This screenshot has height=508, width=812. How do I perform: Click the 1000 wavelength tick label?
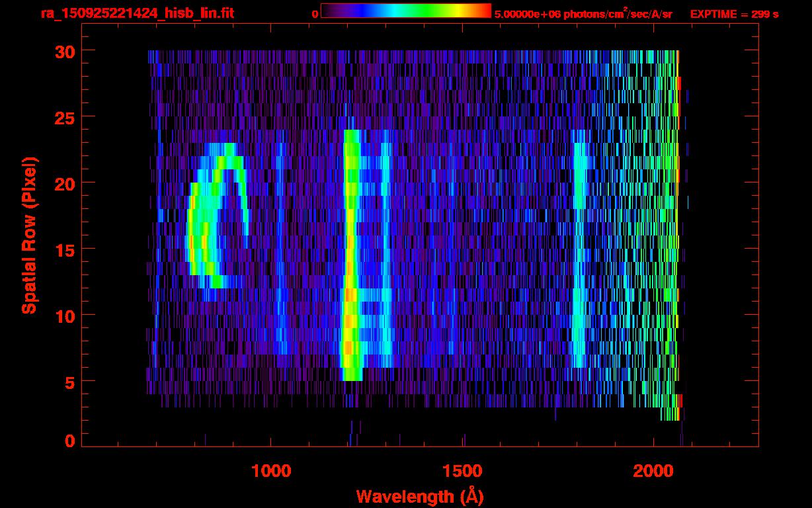point(271,471)
